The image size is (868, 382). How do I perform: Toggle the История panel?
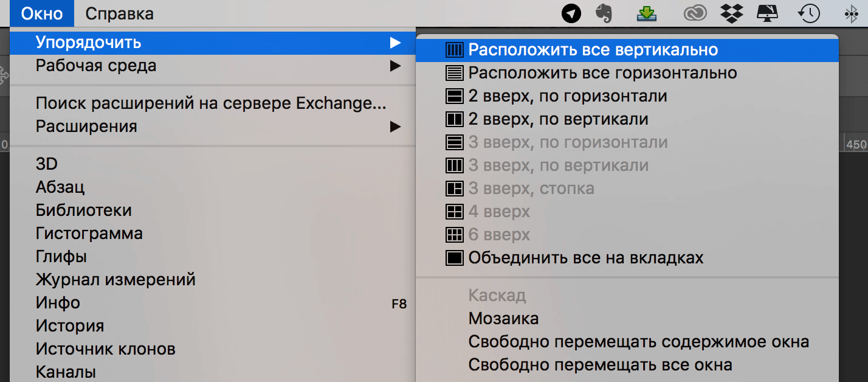point(69,326)
